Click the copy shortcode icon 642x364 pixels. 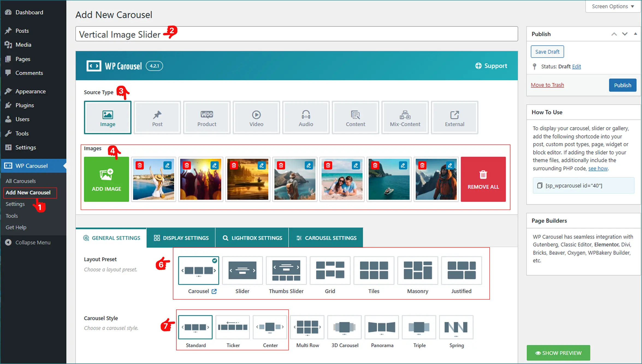540,186
